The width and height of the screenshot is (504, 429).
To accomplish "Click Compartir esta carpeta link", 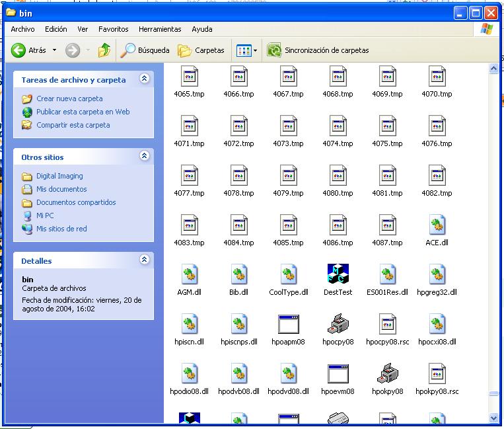I will (73, 125).
